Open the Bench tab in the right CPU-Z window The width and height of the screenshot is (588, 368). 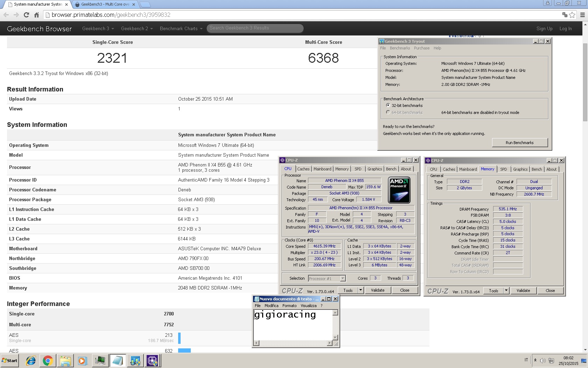click(537, 169)
